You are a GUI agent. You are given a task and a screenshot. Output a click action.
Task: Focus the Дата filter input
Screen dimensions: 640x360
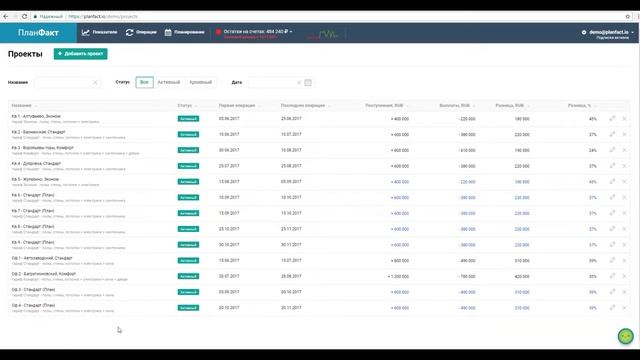(272, 82)
